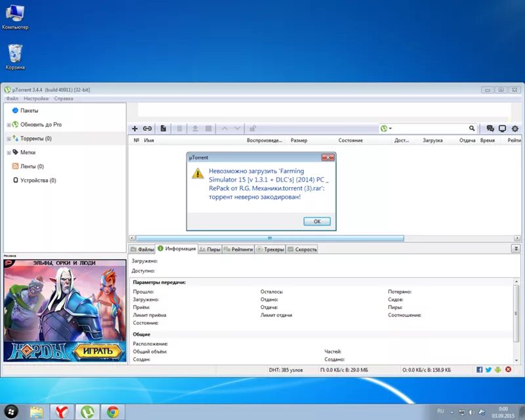Image resolution: width=525 pixels, height=420 pixels.
Task: Click Add Torrent from URL link icon
Action: 147,129
